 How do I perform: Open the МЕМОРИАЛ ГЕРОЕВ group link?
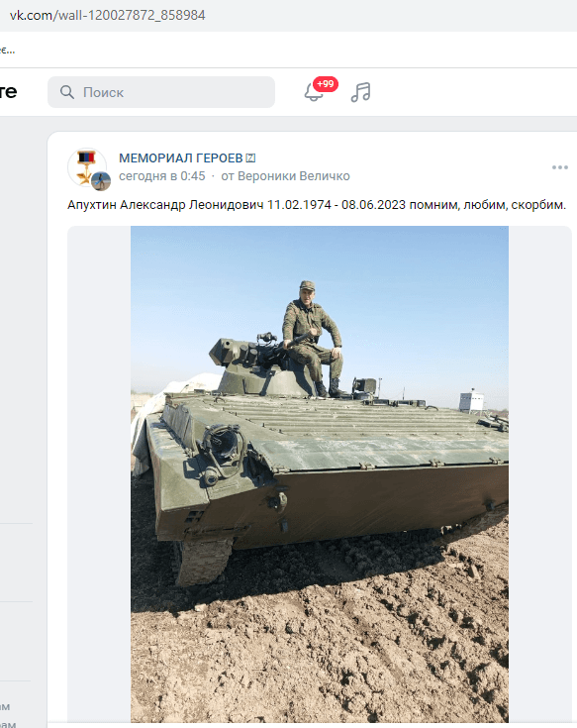(x=181, y=158)
